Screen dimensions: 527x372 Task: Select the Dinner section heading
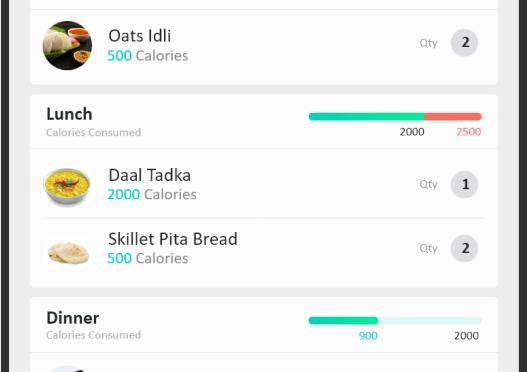pos(73,318)
